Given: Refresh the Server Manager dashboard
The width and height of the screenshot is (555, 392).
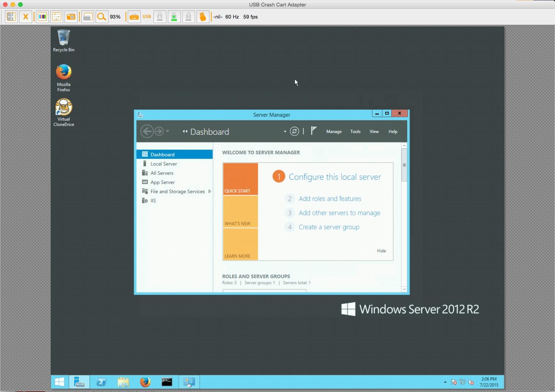Looking at the screenshot, I should [294, 131].
